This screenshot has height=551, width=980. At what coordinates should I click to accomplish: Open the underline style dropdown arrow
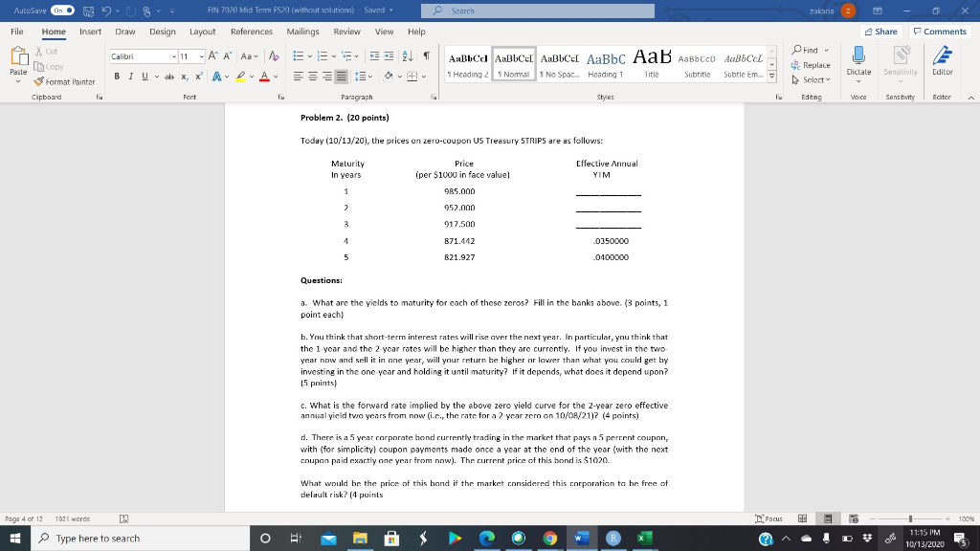pos(156,76)
